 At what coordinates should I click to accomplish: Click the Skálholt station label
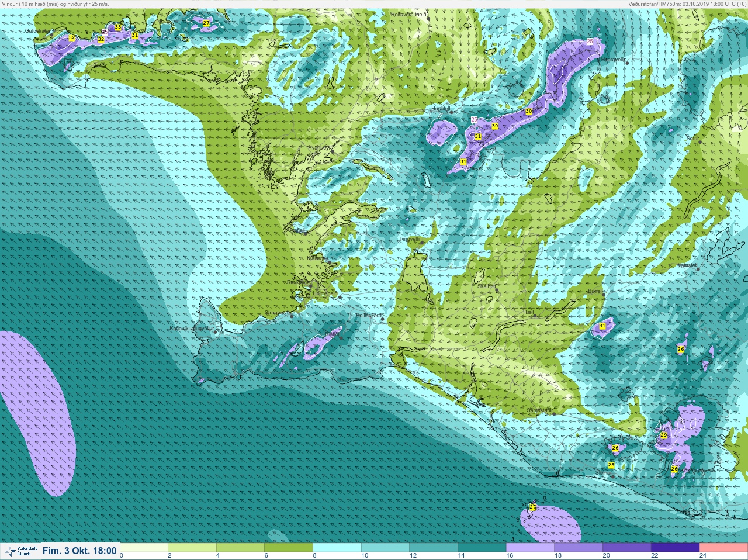click(x=487, y=286)
